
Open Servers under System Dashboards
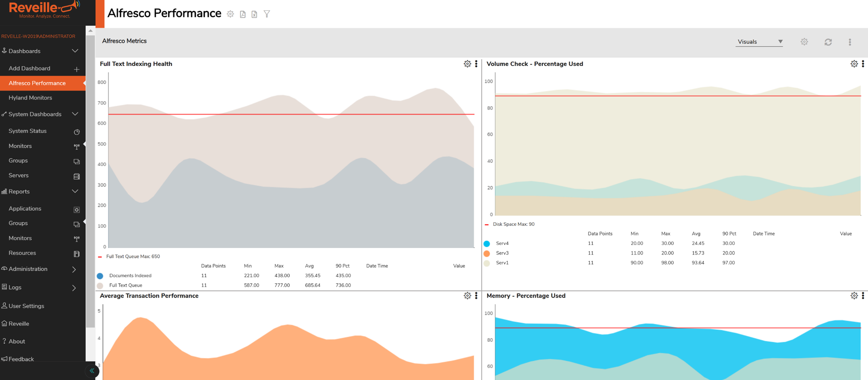click(x=19, y=175)
